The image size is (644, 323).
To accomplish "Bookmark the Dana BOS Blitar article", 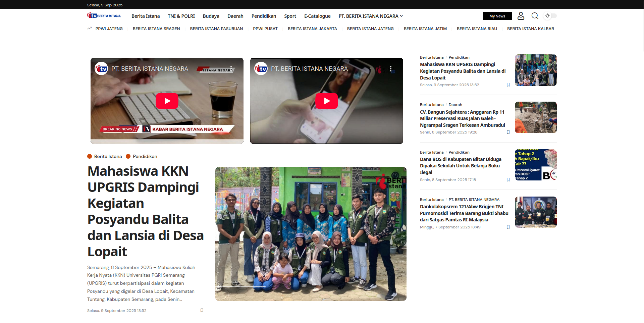I will tap(508, 180).
